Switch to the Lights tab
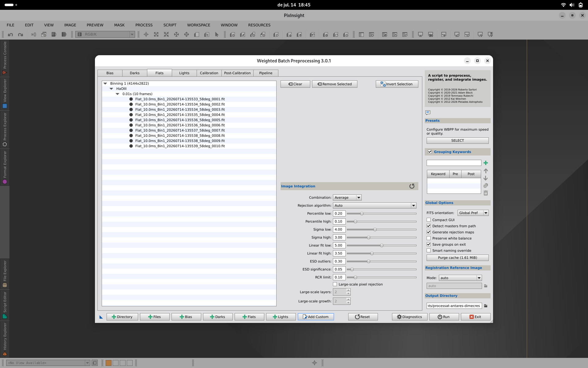Viewport: 588px width, 368px height. coord(184,73)
